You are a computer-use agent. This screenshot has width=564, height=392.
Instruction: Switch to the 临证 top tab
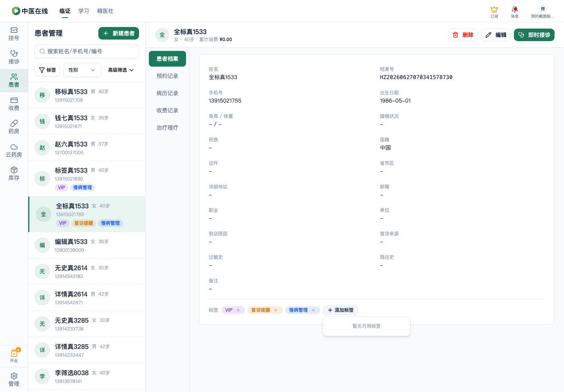click(65, 11)
